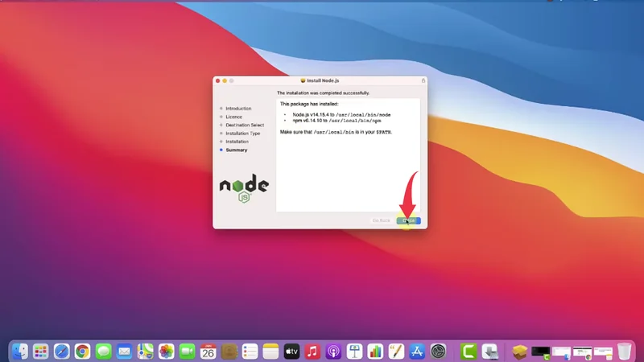Viewport: 644px width, 362px height.
Task: Launch Camtasia from the Dock
Action: (469, 351)
